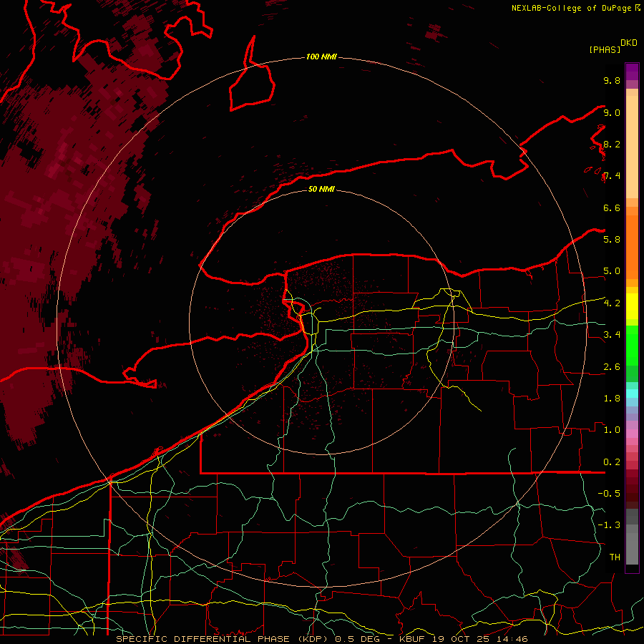Click the -1.3 scale value
Image resolution: width=644 pixels, height=644 pixels.
tap(609, 525)
